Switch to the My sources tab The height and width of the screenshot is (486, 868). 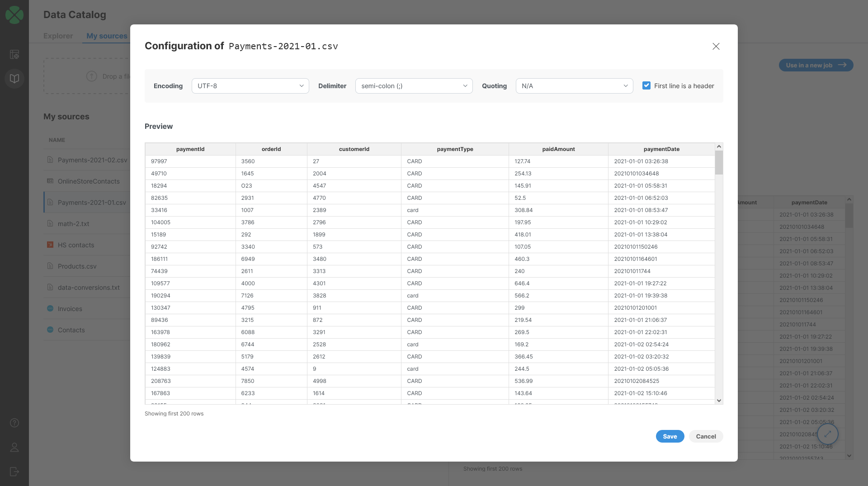[x=107, y=36]
